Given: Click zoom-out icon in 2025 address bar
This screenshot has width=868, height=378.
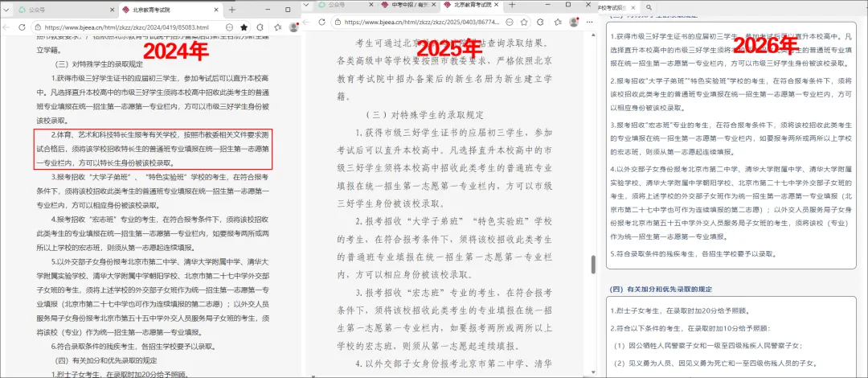Looking at the screenshot, I should click(x=510, y=23).
